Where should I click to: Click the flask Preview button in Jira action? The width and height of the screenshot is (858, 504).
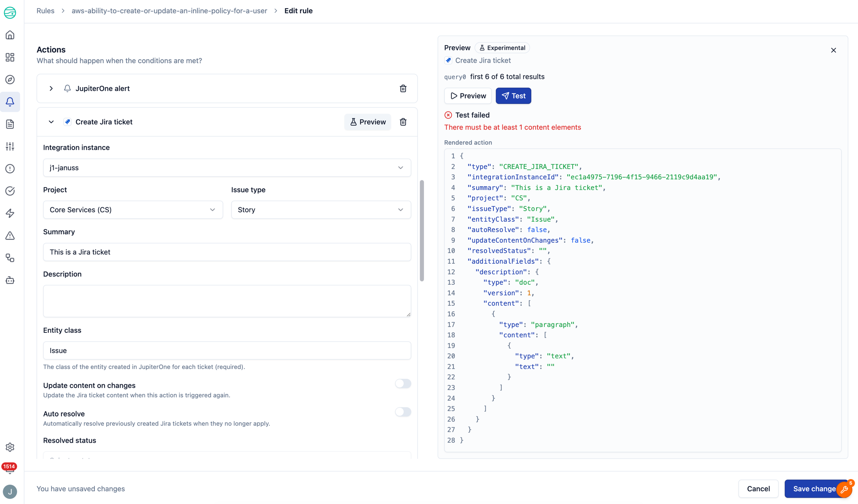[x=368, y=122]
